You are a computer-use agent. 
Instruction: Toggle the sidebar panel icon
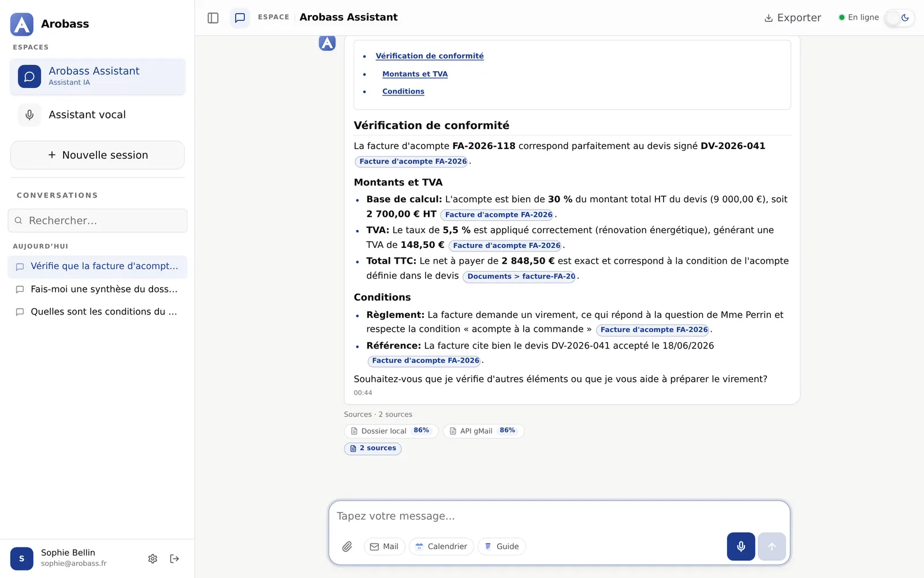pyautogui.click(x=213, y=18)
